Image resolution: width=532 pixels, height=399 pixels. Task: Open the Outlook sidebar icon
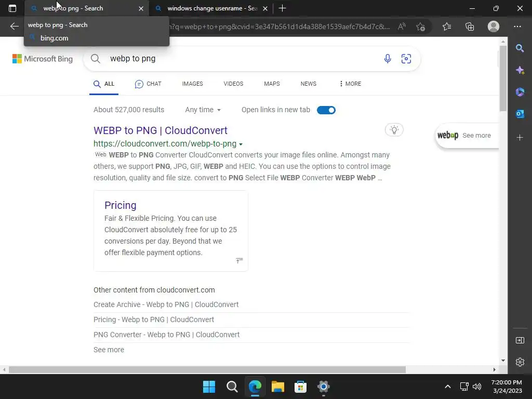click(x=520, y=114)
